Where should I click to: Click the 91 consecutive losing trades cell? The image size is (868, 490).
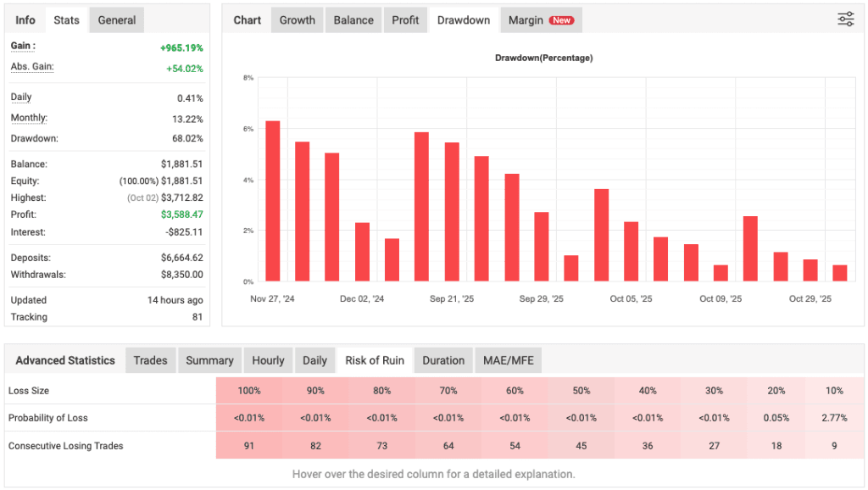click(x=249, y=446)
